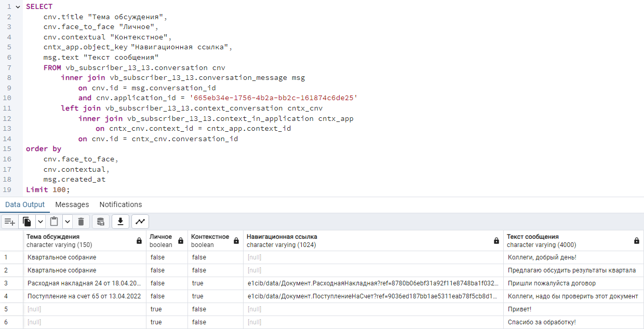This screenshot has height=329, width=644.
Task: Select the Навигационная ссылка column header
Action: tap(373, 241)
